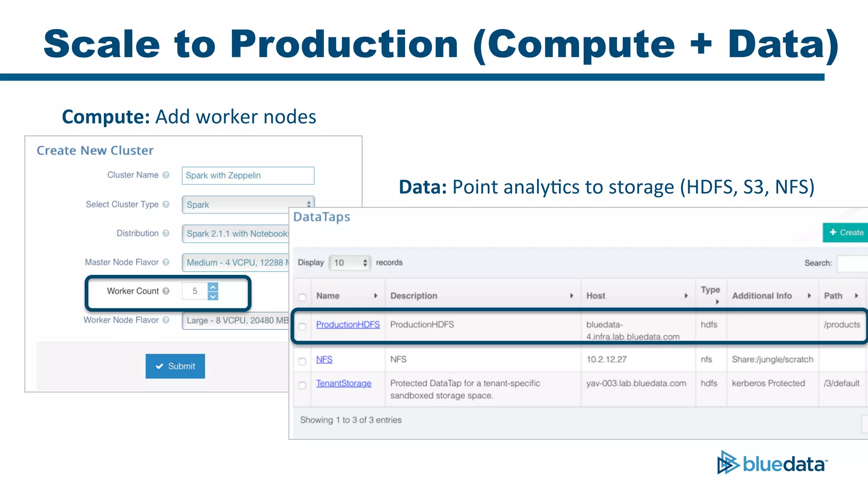The width and height of the screenshot is (868, 488).
Task: Sort DataTaps table by Name column arrow
Action: (x=376, y=296)
